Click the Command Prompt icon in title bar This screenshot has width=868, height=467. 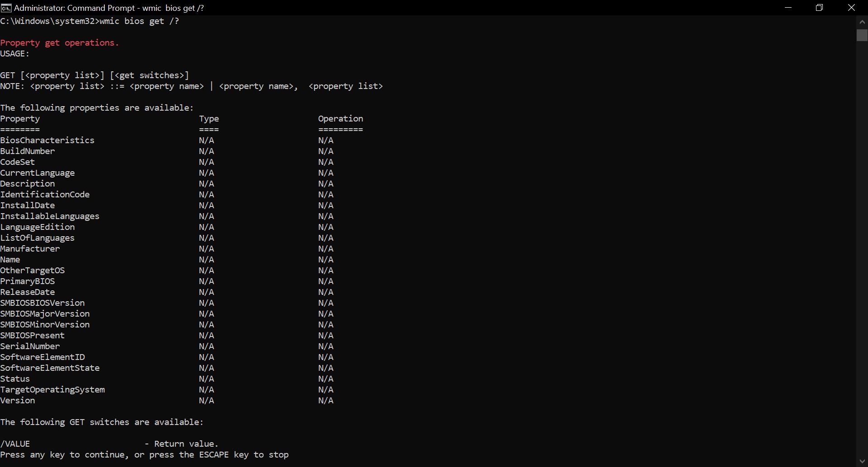[x=6, y=8]
